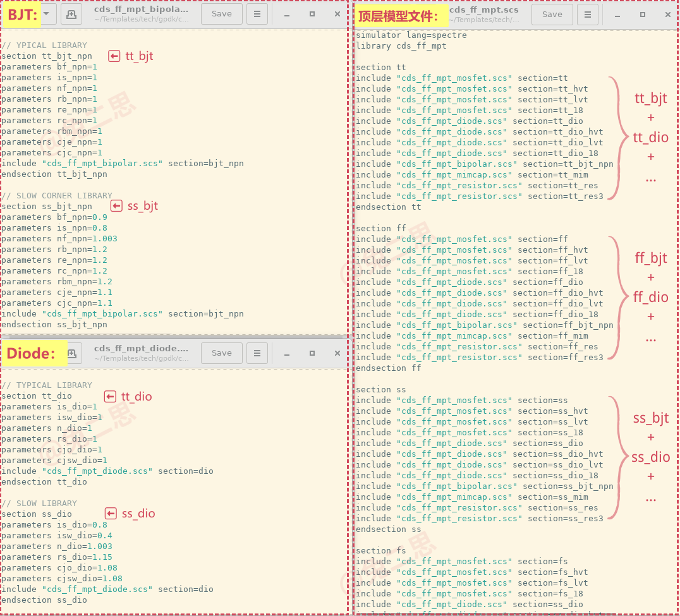
Task: Minimize the cds_ff_mpt.scs window
Action: [617, 15]
